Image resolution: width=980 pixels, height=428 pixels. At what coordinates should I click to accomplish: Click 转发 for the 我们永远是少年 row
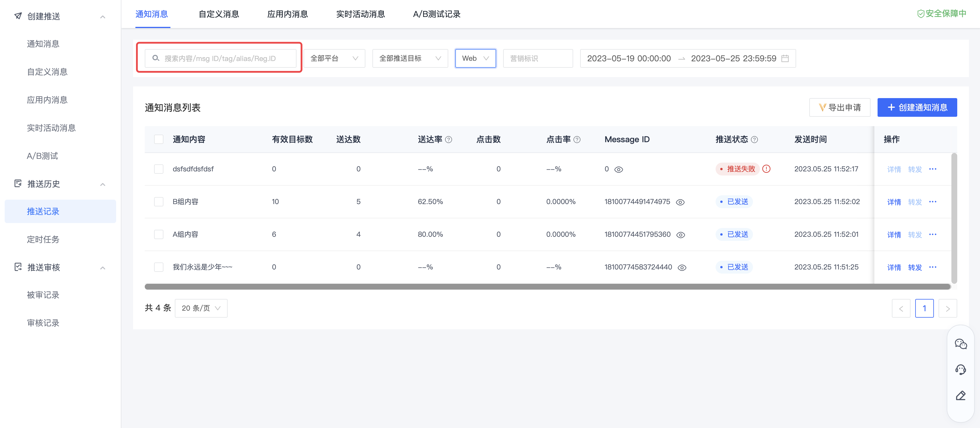(x=915, y=267)
